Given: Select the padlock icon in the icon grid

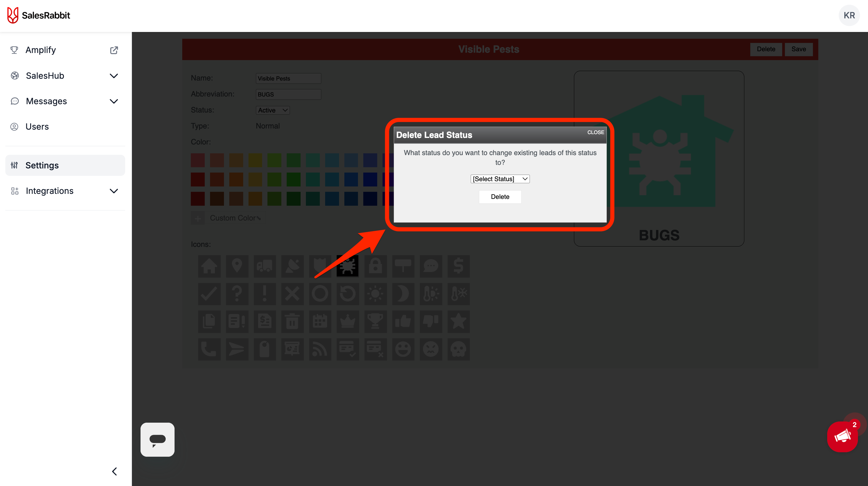Looking at the screenshot, I should [375, 266].
